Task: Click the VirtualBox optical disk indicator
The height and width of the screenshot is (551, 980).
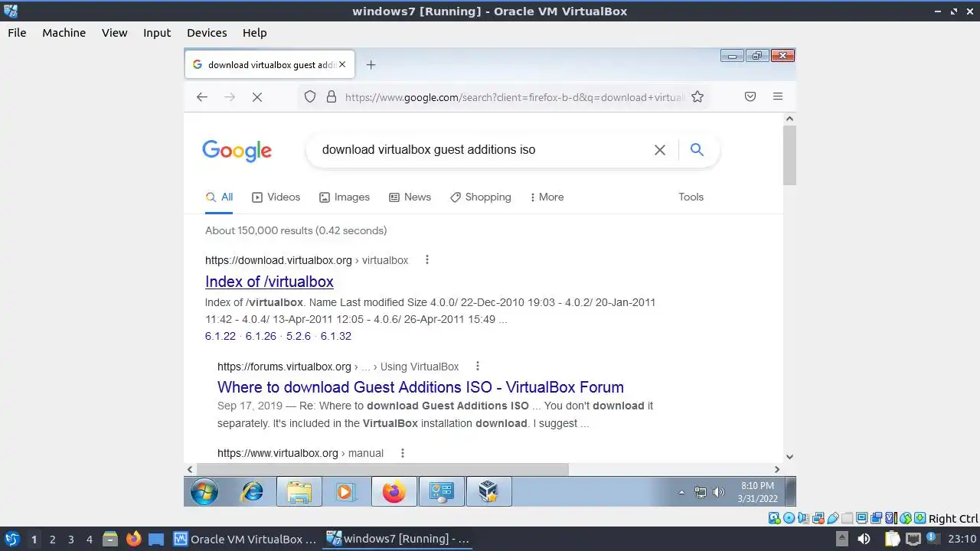Action: pyautogui.click(x=789, y=519)
